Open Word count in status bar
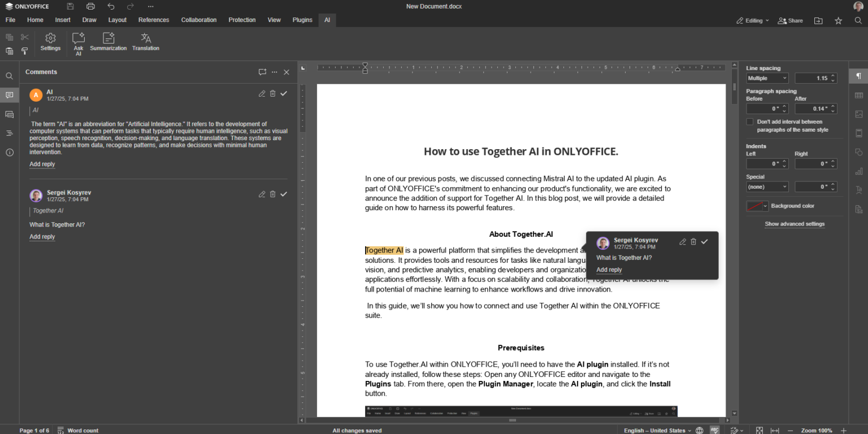This screenshot has height=434, width=868. click(77, 430)
